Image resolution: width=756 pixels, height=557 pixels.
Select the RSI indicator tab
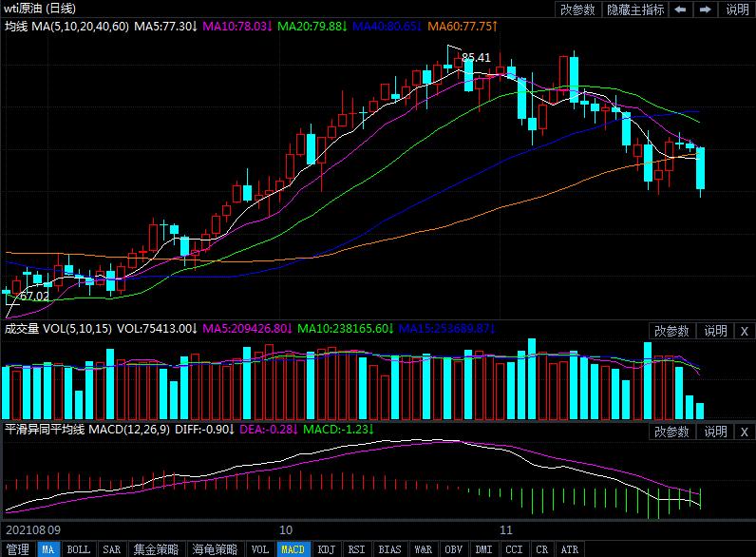[x=356, y=549]
